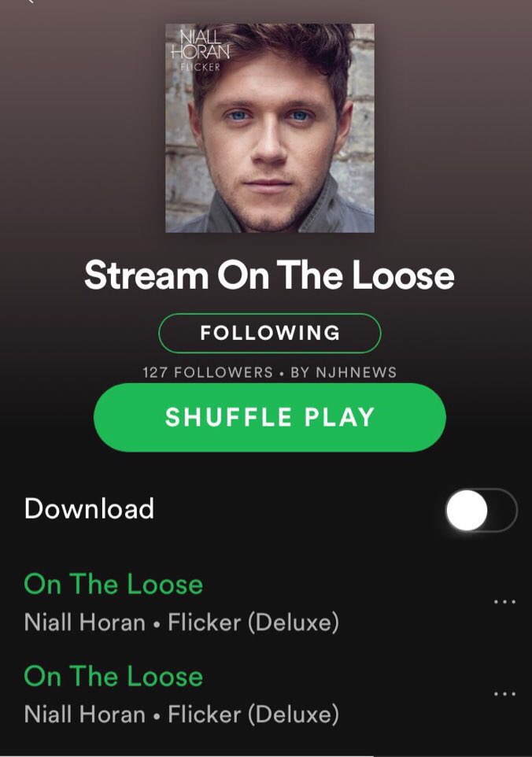Image resolution: width=532 pixels, height=757 pixels.
Task: Enable the Download toggle switch
Action: (x=482, y=510)
